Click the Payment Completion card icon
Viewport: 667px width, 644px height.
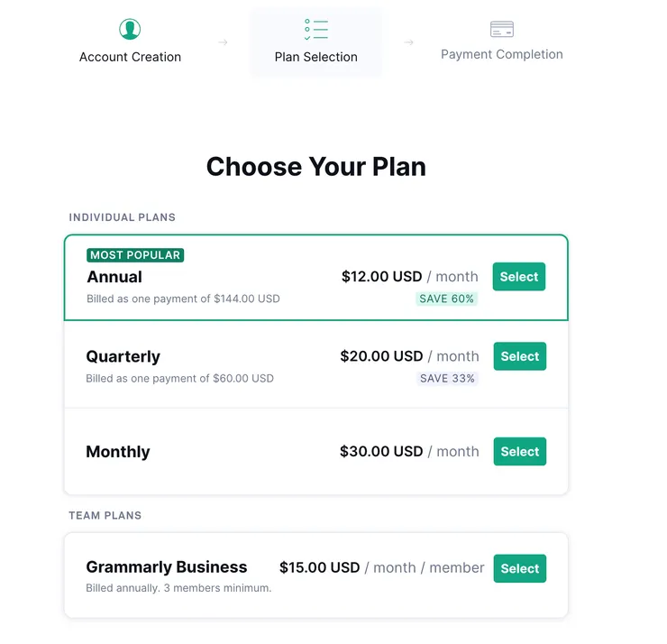click(502, 30)
